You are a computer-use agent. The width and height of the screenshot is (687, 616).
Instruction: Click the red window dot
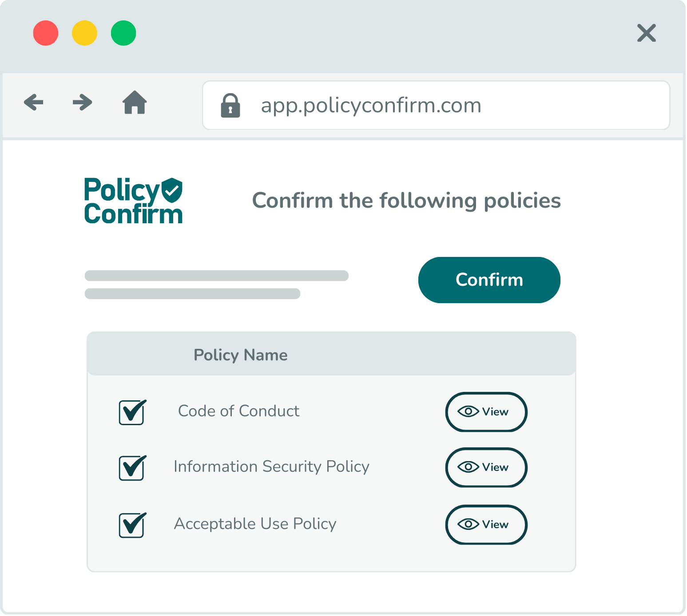coord(46,33)
